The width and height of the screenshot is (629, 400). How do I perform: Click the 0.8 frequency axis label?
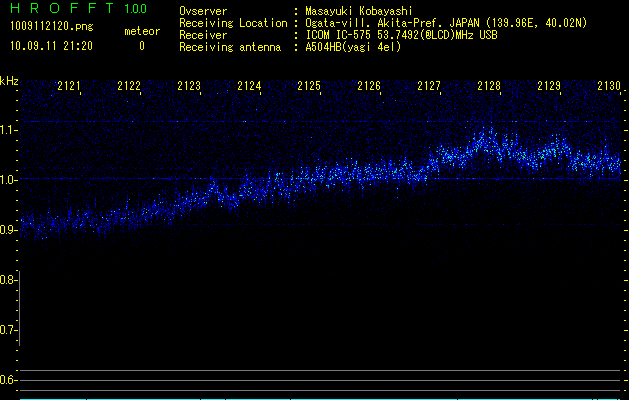click(x=9, y=280)
